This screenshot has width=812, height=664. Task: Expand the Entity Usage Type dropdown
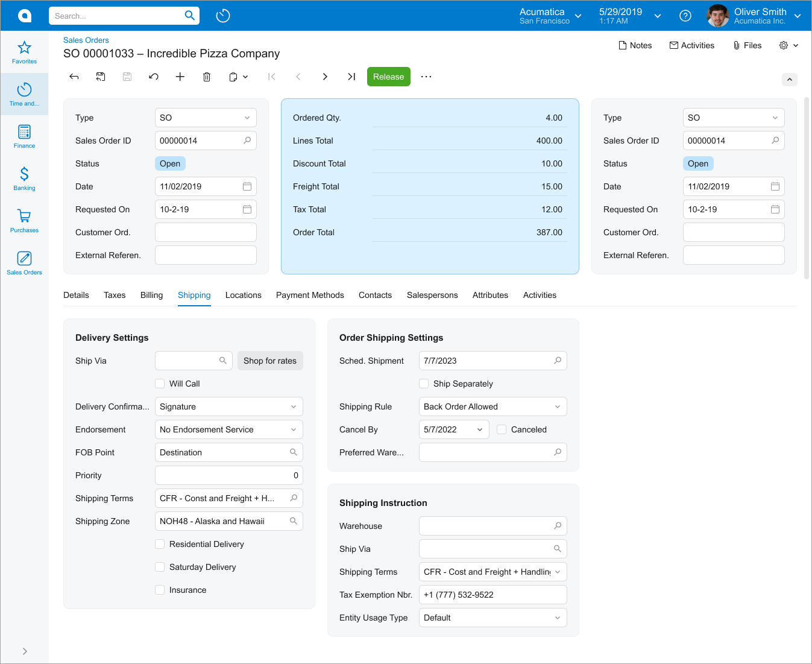493,618
